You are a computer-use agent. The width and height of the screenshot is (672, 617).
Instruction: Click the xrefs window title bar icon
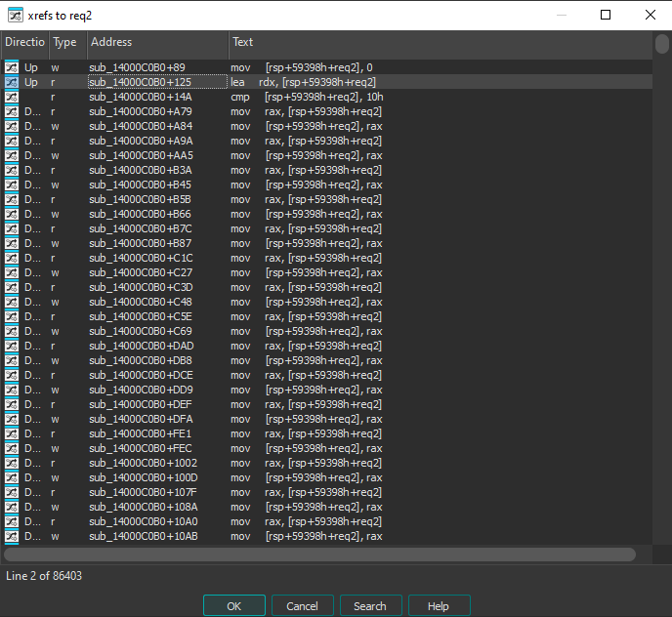(16, 16)
